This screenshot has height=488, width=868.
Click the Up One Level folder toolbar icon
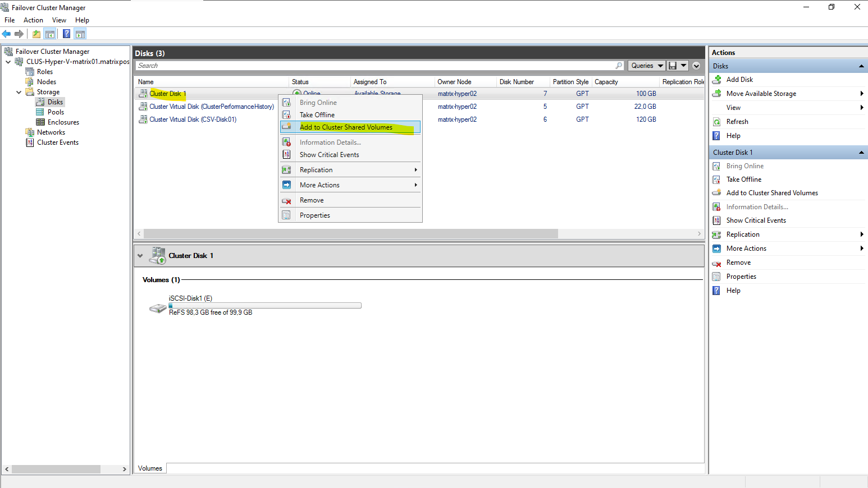tap(36, 34)
